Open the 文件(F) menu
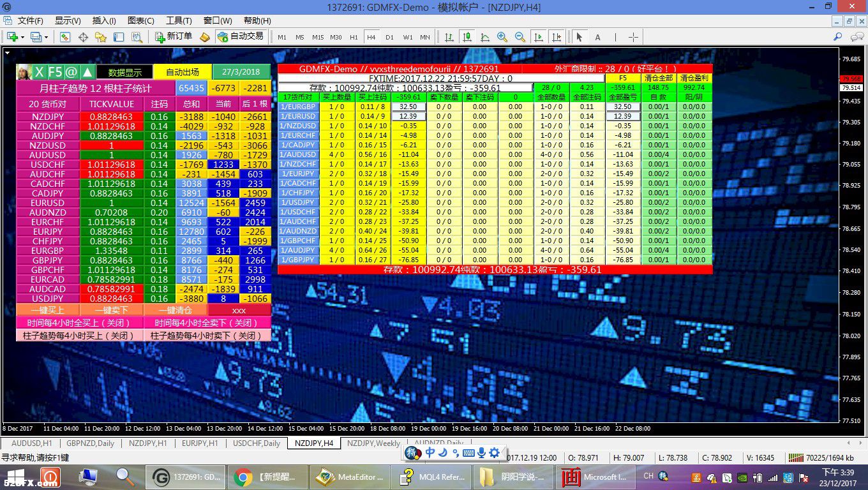868x490 pixels. tap(30, 20)
